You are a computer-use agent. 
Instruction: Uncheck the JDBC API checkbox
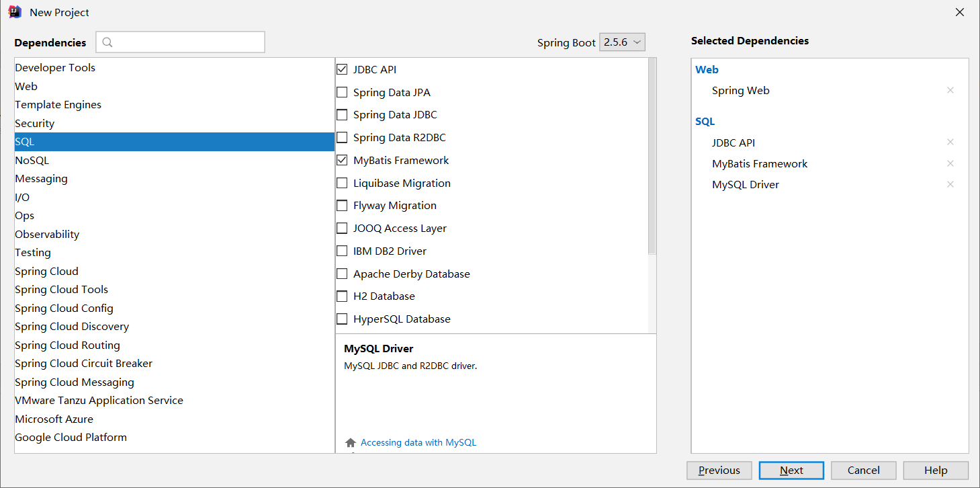342,69
